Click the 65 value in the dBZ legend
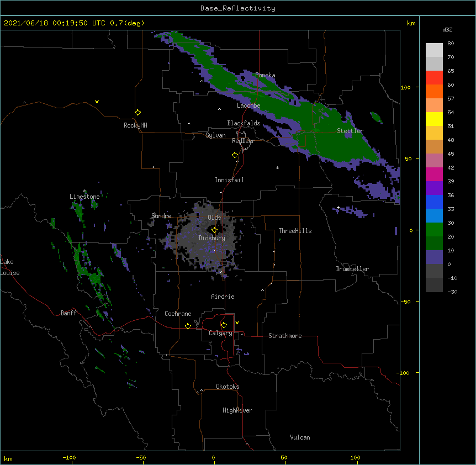476x465 pixels. point(451,71)
